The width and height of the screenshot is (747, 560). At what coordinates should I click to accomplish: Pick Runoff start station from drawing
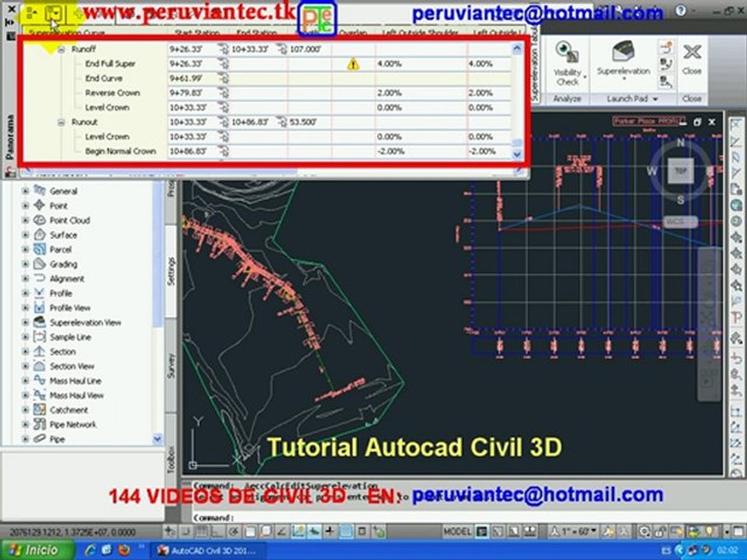223,49
